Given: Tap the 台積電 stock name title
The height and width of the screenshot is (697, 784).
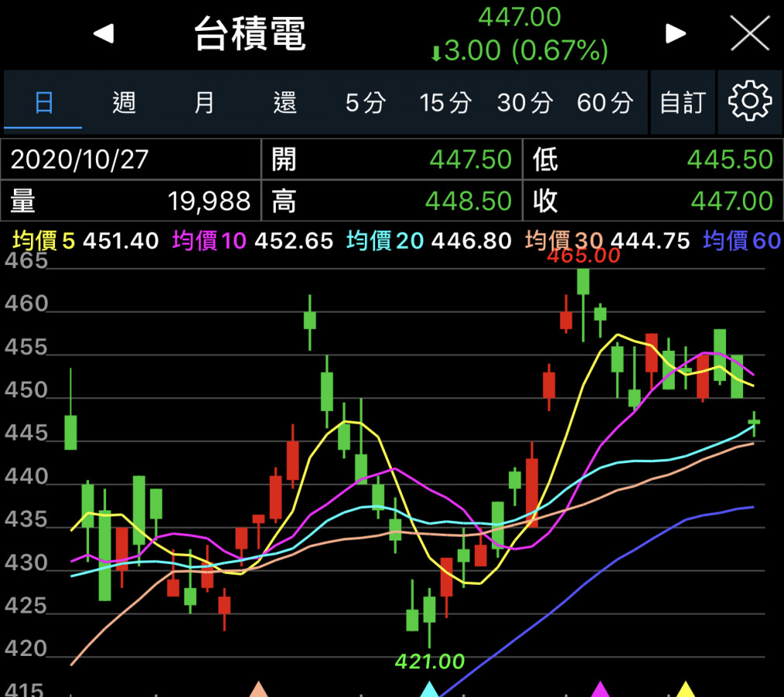Looking at the screenshot, I should [249, 34].
